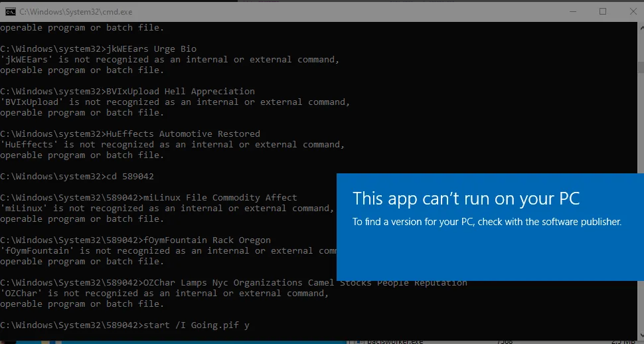Click the 'fOymFountain' is not recognized error line
Screen dimensions: 644x344
(x=169, y=251)
